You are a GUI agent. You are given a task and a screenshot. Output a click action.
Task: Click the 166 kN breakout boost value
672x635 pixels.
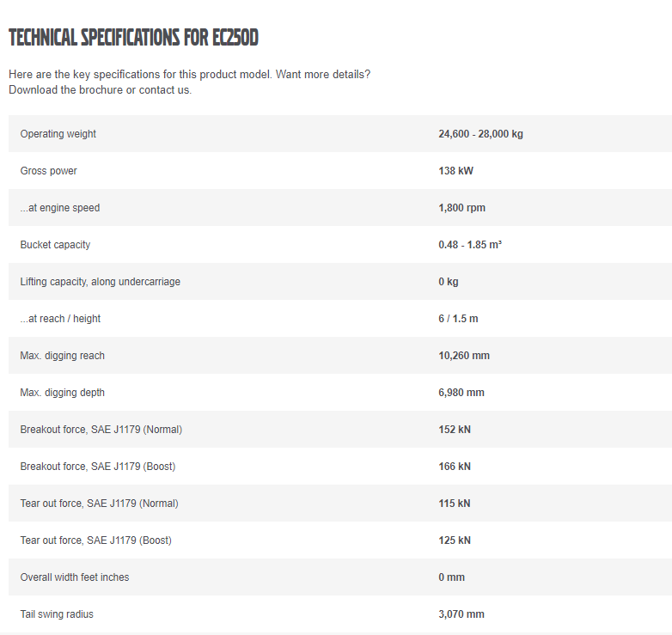click(455, 467)
